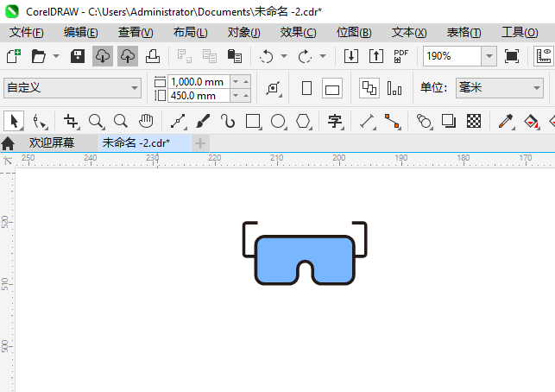Click the greyed-out Cut icon
555x392 pixels.
pyautogui.click(x=185, y=56)
